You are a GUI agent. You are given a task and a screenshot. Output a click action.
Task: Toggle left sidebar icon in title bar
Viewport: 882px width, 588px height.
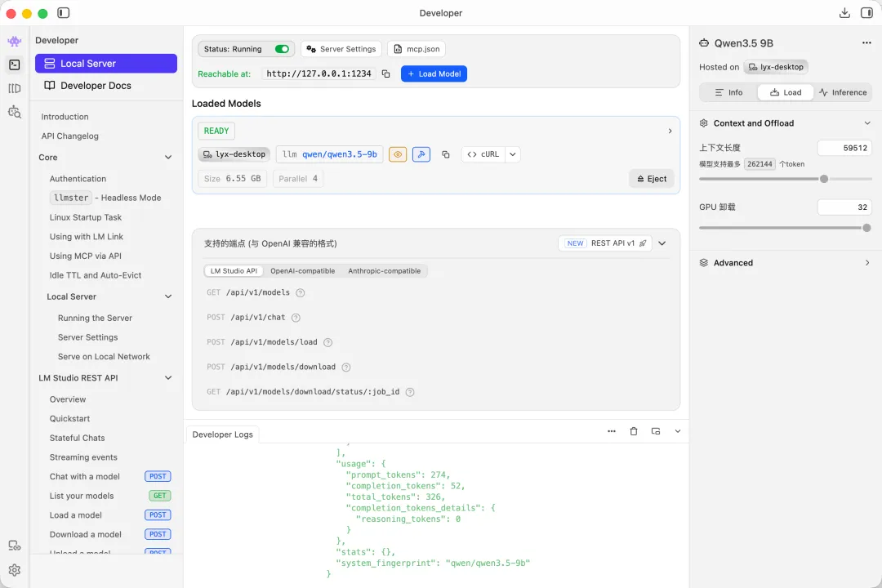point(64,12)
